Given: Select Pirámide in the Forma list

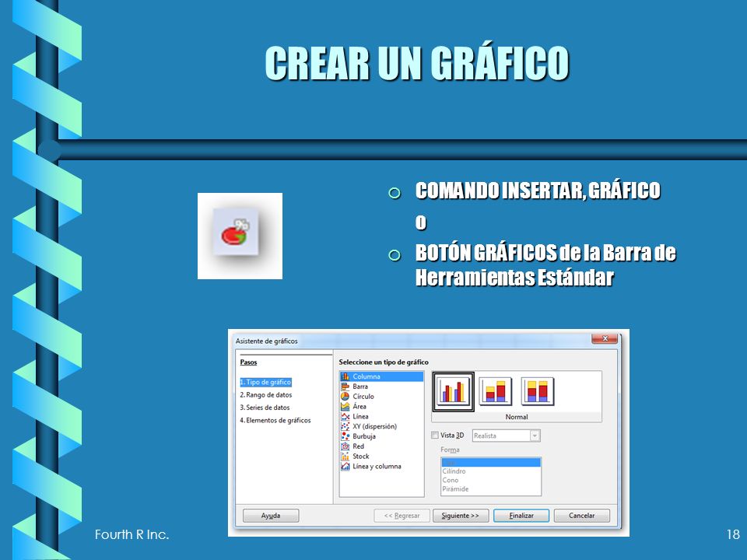Looking at the screenshot, I should click(x=491, y=489).
